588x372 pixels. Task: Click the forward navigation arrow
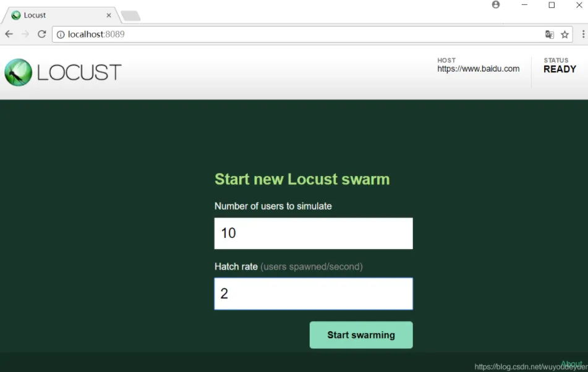[25, 34]
